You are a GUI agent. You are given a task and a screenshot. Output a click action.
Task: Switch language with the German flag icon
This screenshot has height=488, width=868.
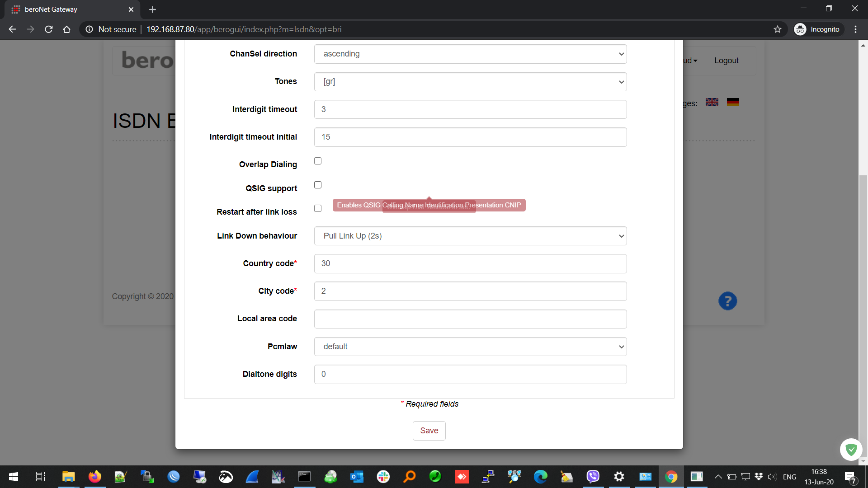click(x=733, y=103)
